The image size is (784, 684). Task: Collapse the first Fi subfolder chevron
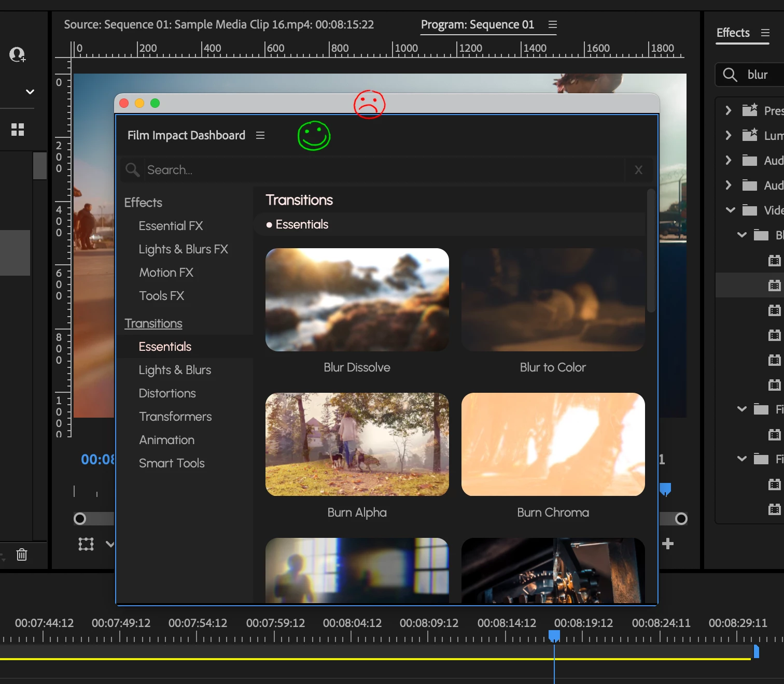742,409
